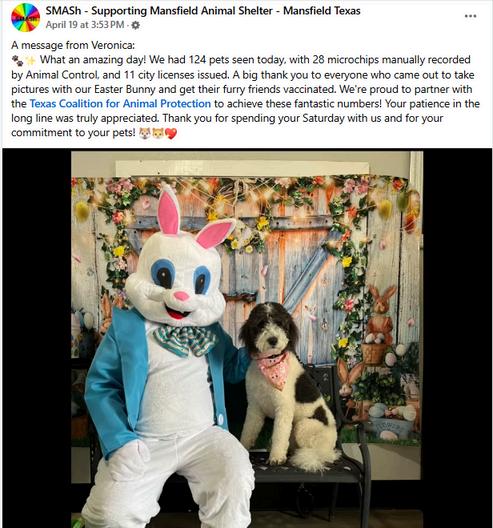
Task: Click the brown rabbit figurine on backdrop
Action: click(381, 311)
